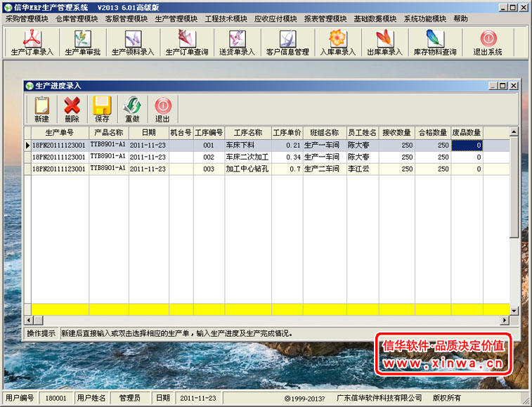The height and width of the screenshot is (407, 532).
Task: Open the 应收应付模块 menu
Action: (275, 19)
